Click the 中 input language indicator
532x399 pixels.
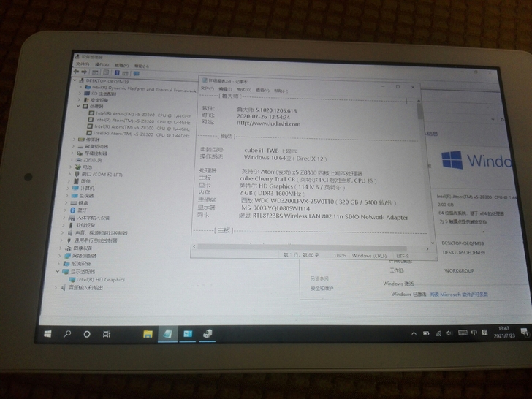point(474,332)
